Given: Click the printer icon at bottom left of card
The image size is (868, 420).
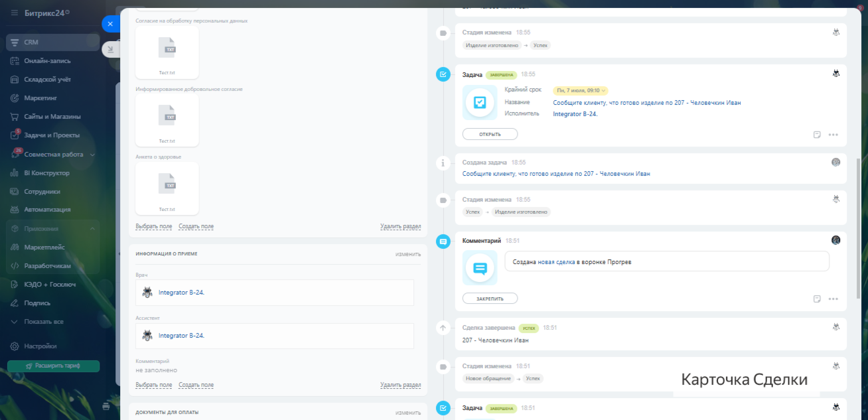Looking at the screenshot, I should (106, 405).
